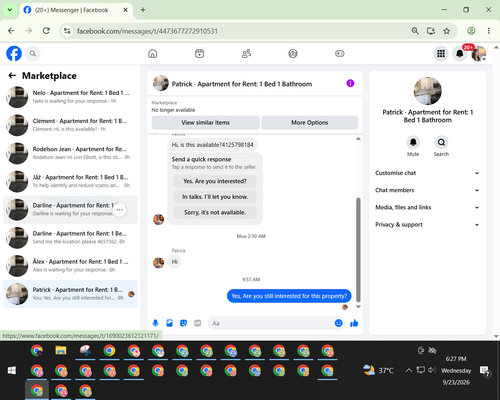
Task: Bookmark this page with the star icon
Action: pyautogui.click(x=447, y=31)
